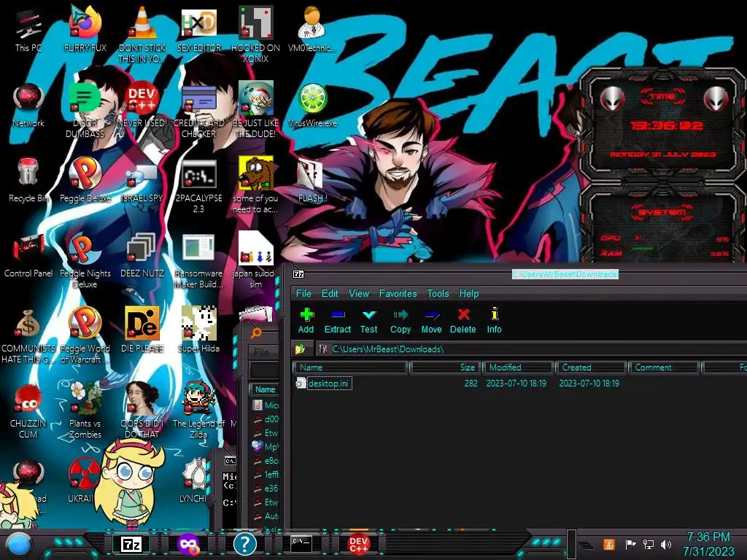
Task: Open Info from the 7-Zip toolbar
Action: tap(494, 321)
